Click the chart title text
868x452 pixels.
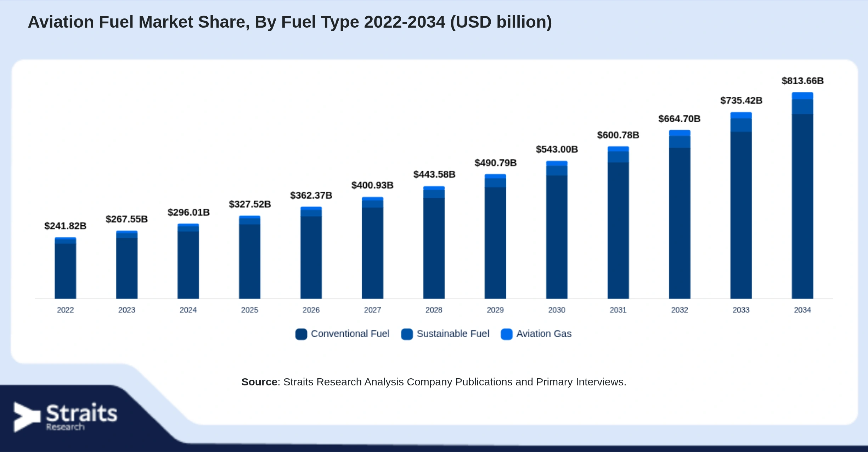point(290,22)
